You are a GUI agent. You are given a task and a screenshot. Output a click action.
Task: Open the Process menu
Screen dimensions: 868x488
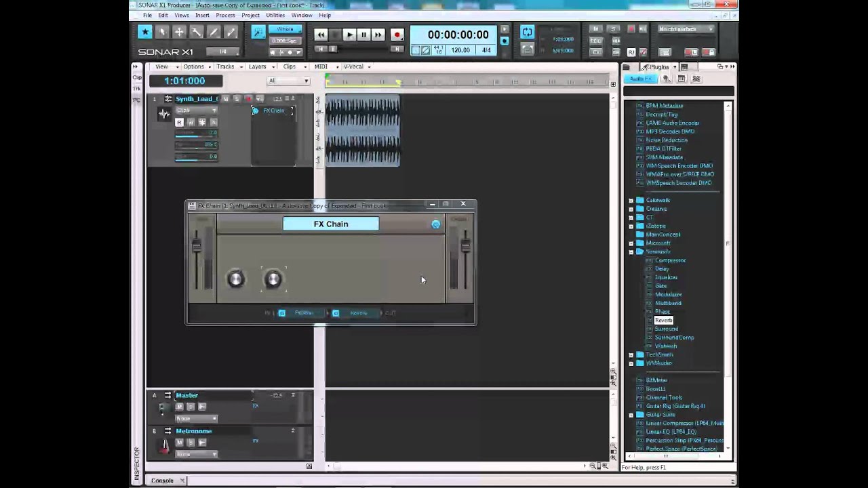click(x=225, y=15)
